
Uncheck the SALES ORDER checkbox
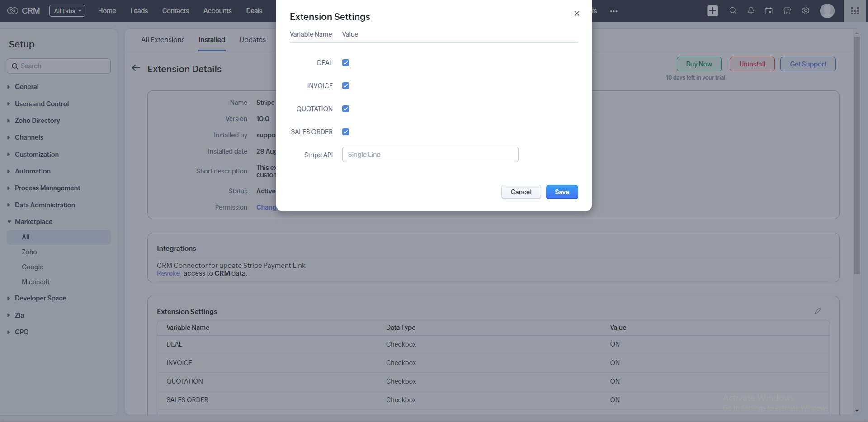coord(346,132)
